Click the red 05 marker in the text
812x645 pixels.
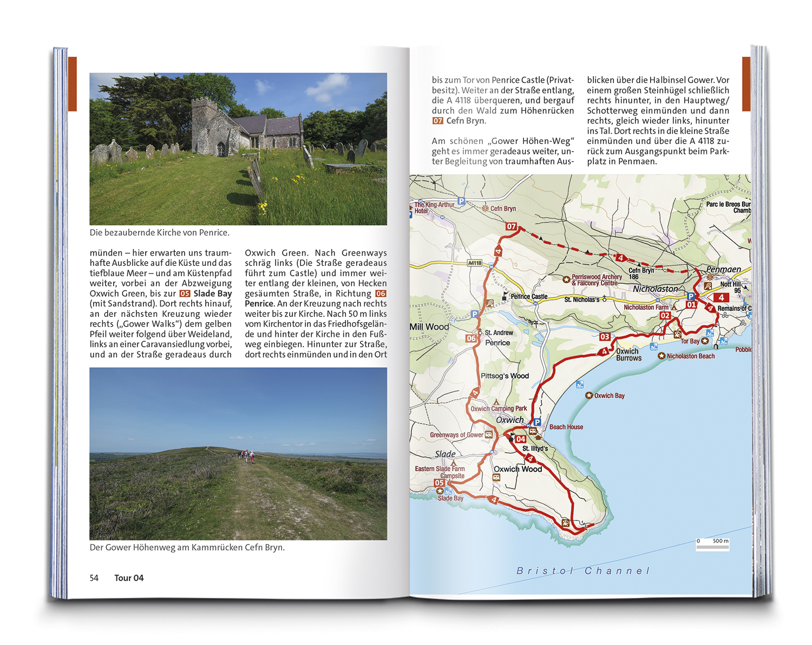pos(185,294)
